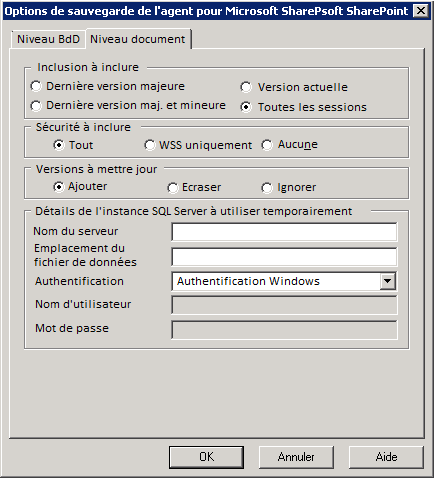Click the Authentification Windows combo box
The height and width of the screenshot is (478, 434).
tap(284, 281)
